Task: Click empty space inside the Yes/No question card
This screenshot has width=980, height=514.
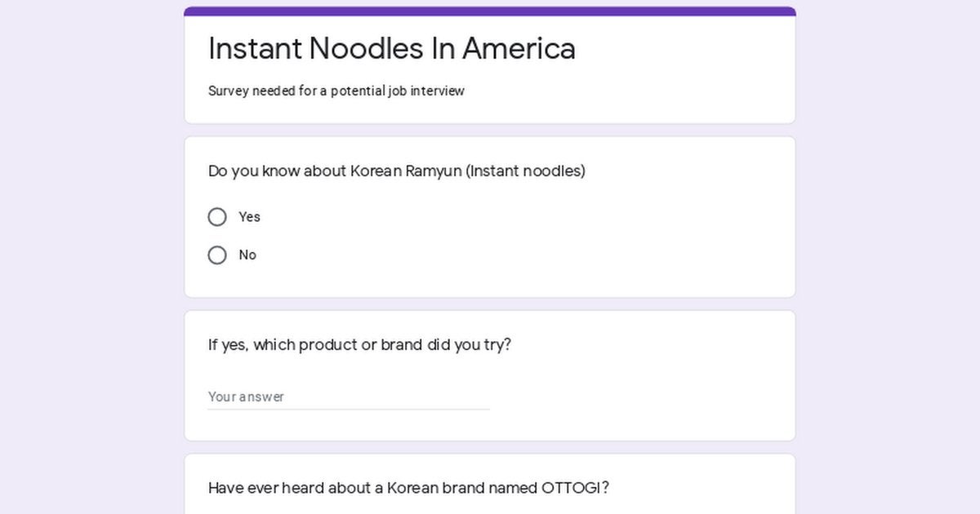Action: (x=572, y=237)
